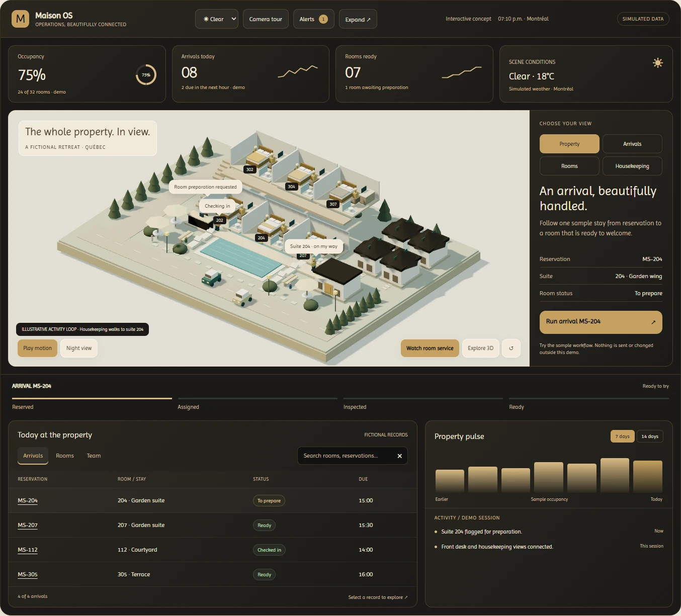Select the room 307 map marker

333,204
